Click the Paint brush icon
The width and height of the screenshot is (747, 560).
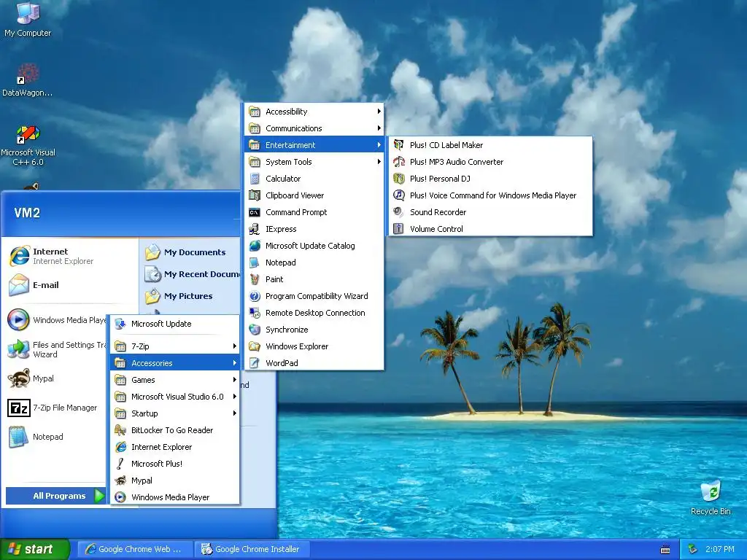pyautogui.click(x=255, y=279)
